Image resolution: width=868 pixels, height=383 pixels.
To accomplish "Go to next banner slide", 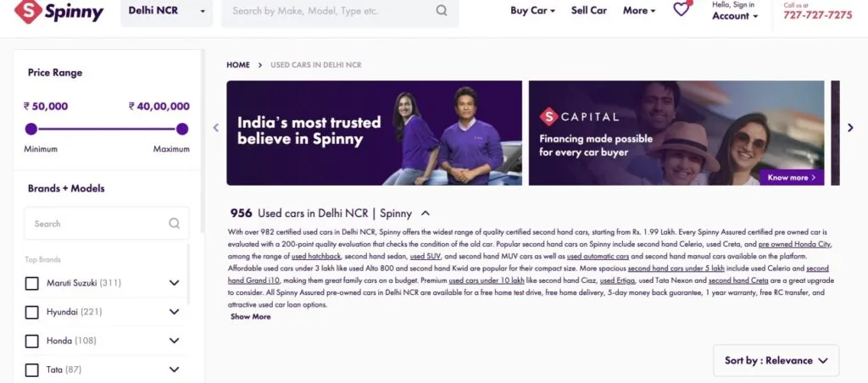I will pos(851,128).
